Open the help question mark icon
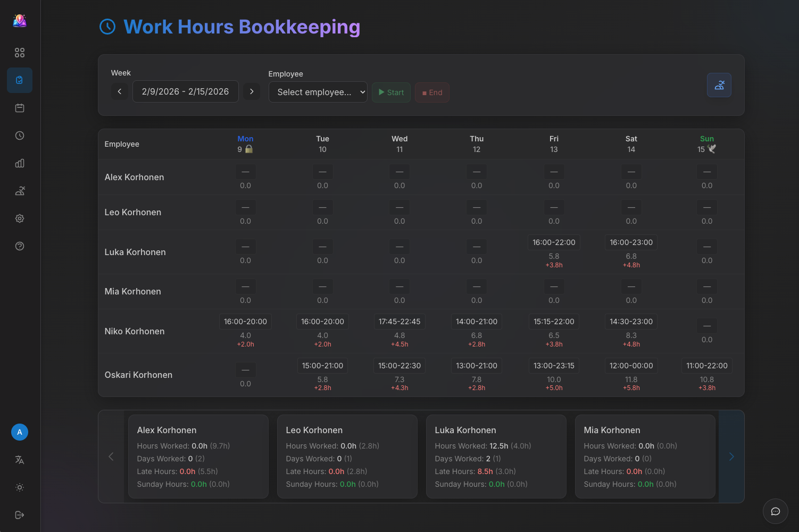The height and width of the screenshot is (532, 799). [x=20, y=246]
